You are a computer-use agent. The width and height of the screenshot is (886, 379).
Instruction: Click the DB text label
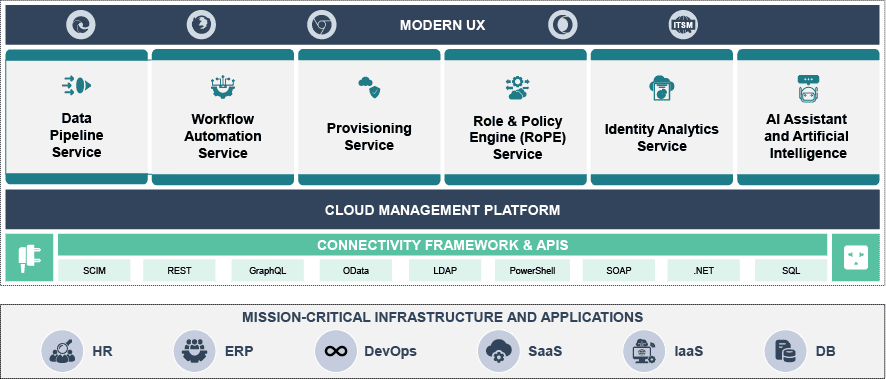point(825,351)
